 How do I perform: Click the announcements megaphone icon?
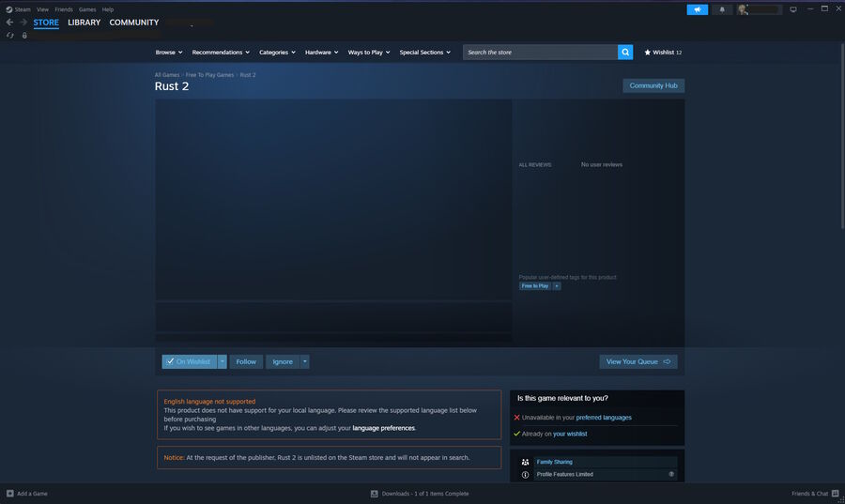[697, 9]
